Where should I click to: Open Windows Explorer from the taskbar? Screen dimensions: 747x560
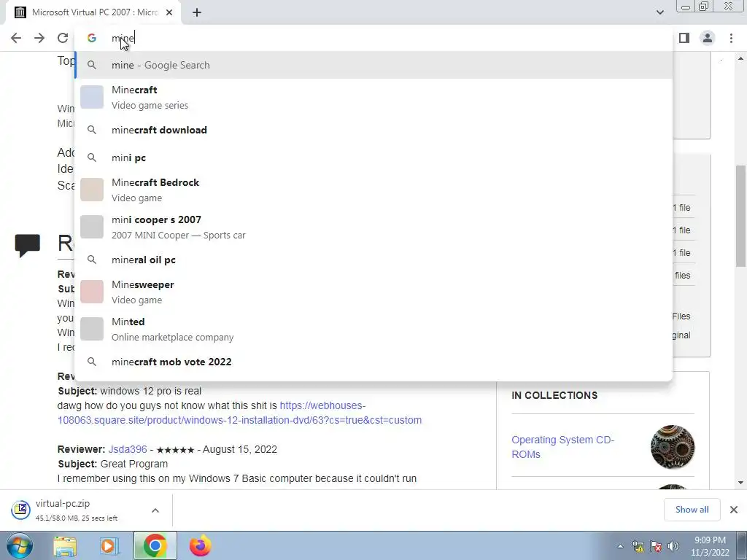[x=65, y=545]
